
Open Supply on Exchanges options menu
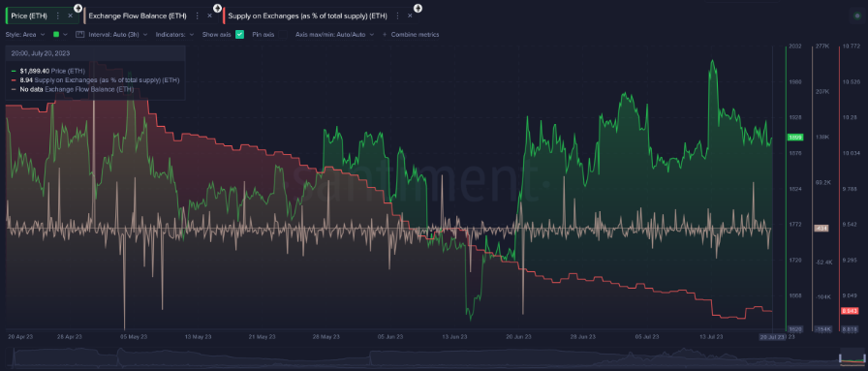coord(398,16)
